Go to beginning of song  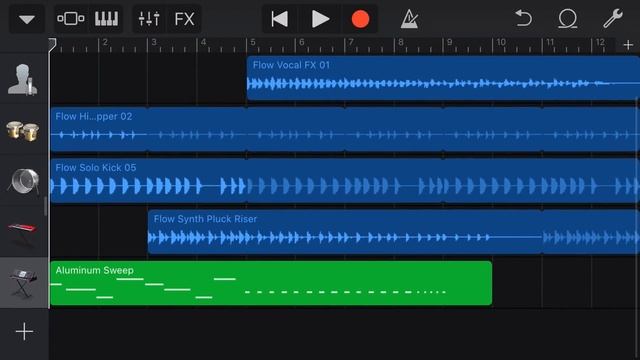(280, 19)
